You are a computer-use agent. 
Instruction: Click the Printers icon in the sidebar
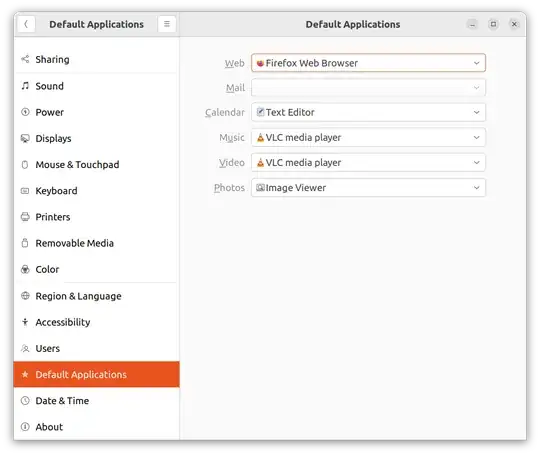coord(25,217)
